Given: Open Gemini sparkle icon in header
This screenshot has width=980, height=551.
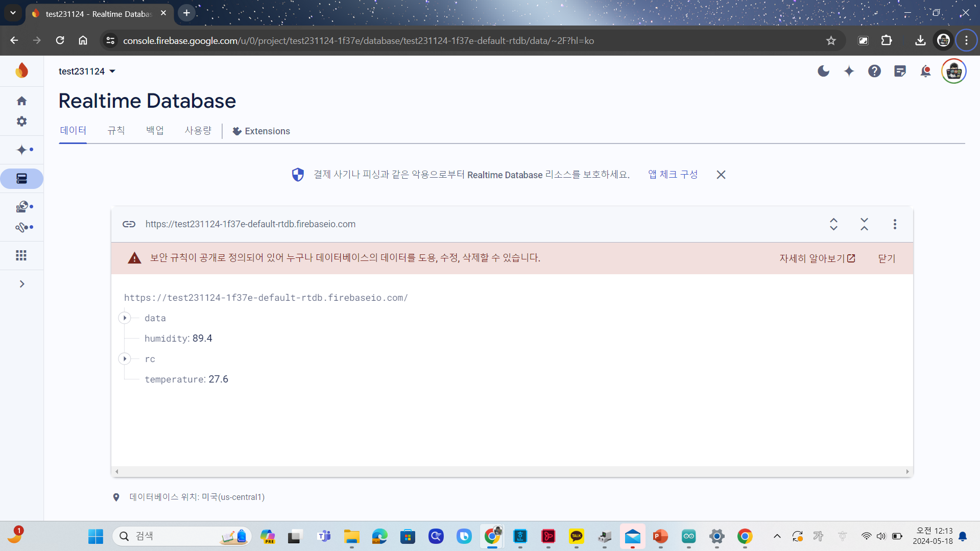Looking at the screenshot, I should tap(849, 71).
